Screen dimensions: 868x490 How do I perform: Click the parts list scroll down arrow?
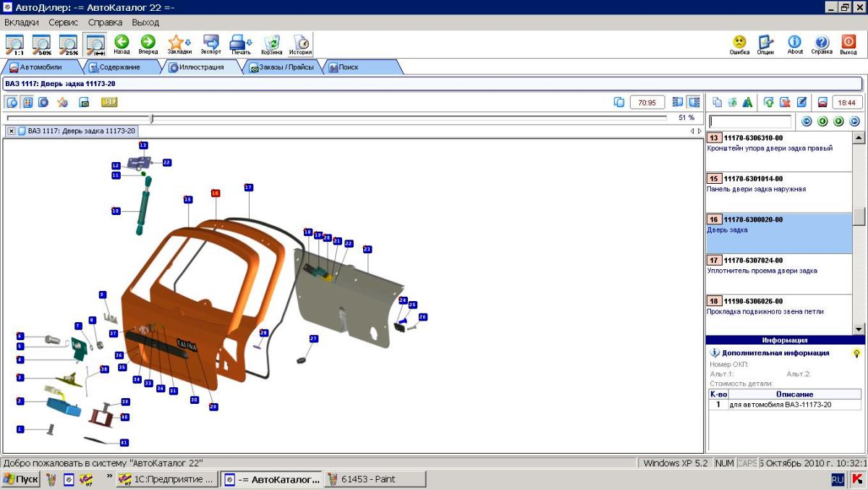[859, 329]
